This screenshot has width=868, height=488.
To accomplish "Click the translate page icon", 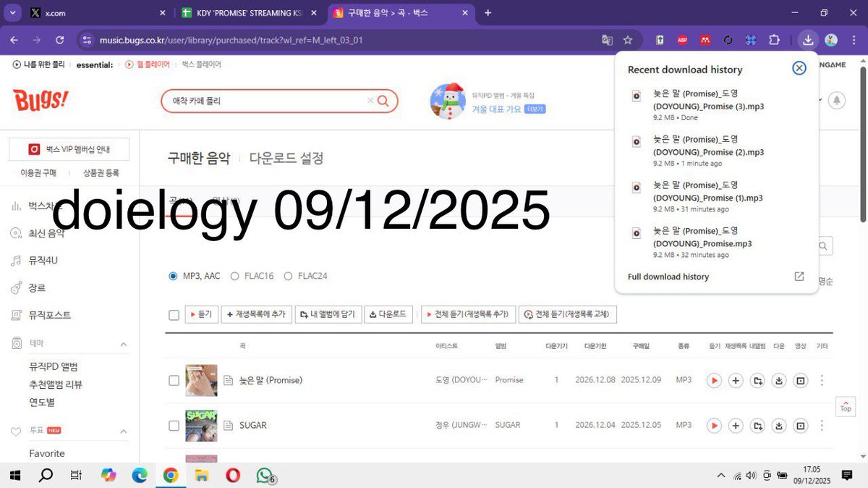I will 608,40.
